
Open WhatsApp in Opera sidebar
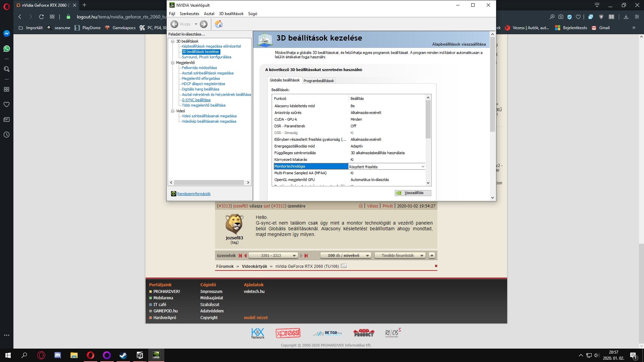(x=7, y=49)
